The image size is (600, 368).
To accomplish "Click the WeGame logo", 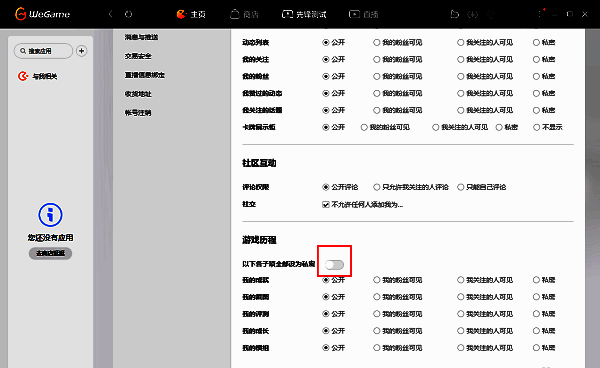I will pyautogui.click(x=42, y=14).
